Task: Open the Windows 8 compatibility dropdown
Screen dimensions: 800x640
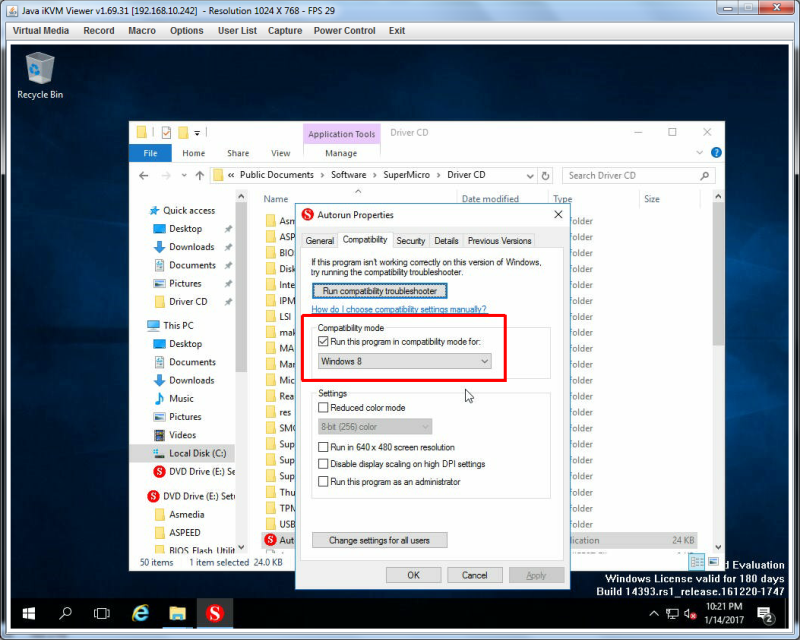Action: tap(405, 361)
